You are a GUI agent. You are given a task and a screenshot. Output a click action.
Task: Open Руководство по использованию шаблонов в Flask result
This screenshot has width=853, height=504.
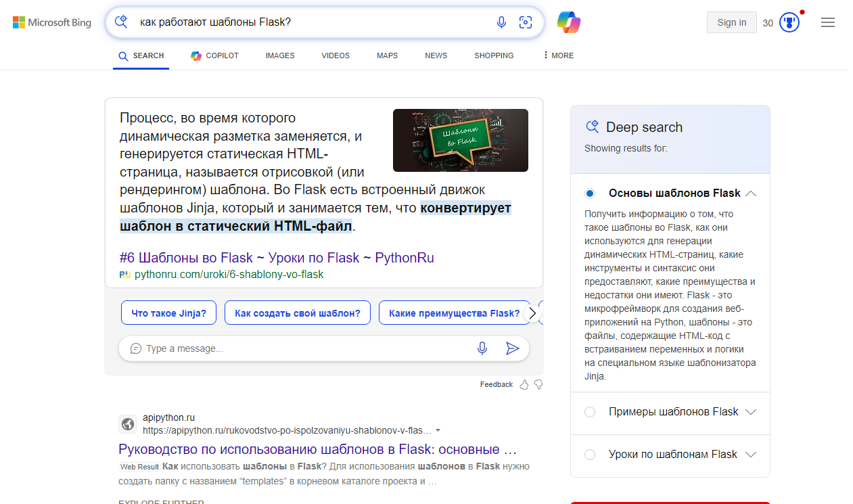(317, 449)
